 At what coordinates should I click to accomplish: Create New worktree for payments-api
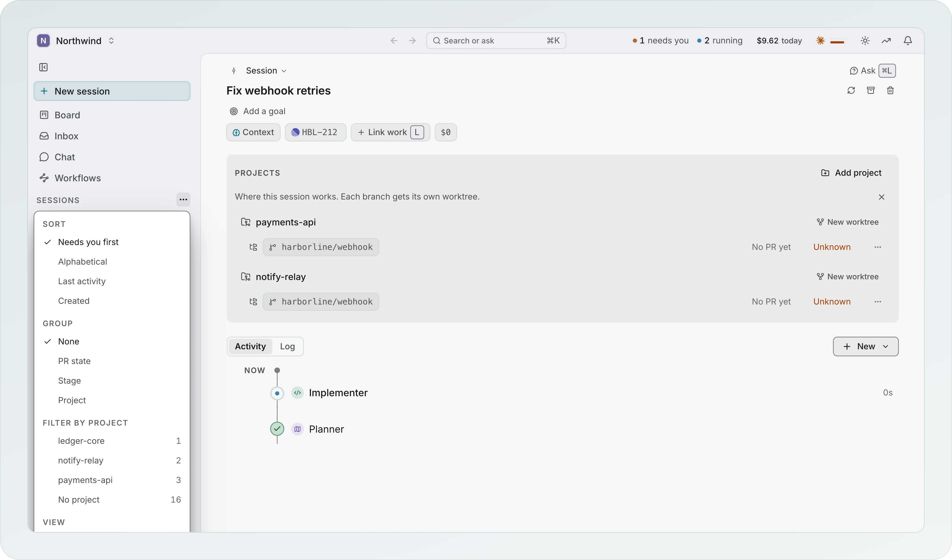tap(848, 222)
